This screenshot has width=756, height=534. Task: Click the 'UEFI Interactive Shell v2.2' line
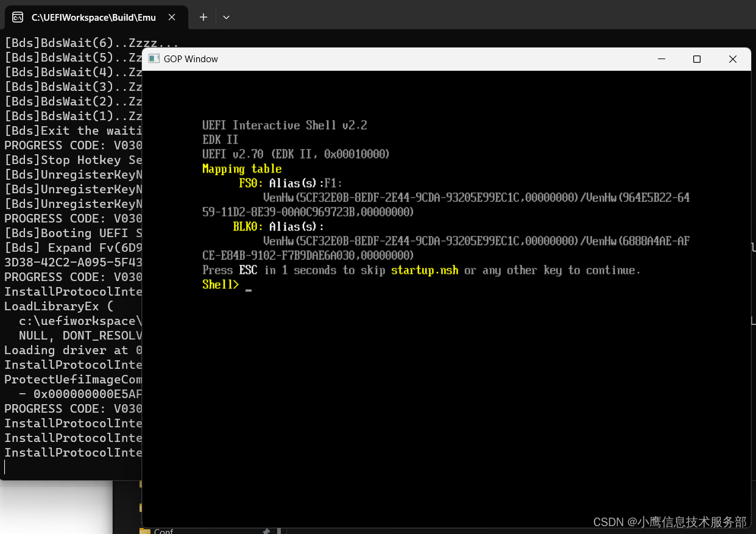(x=284, y=125)
